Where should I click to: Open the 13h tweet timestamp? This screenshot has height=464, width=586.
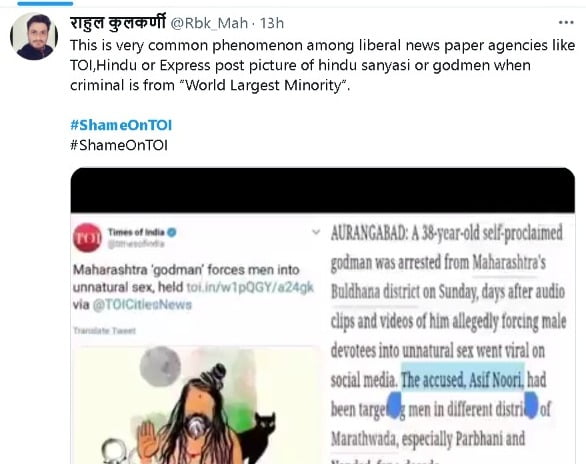(x=272, y=23)
